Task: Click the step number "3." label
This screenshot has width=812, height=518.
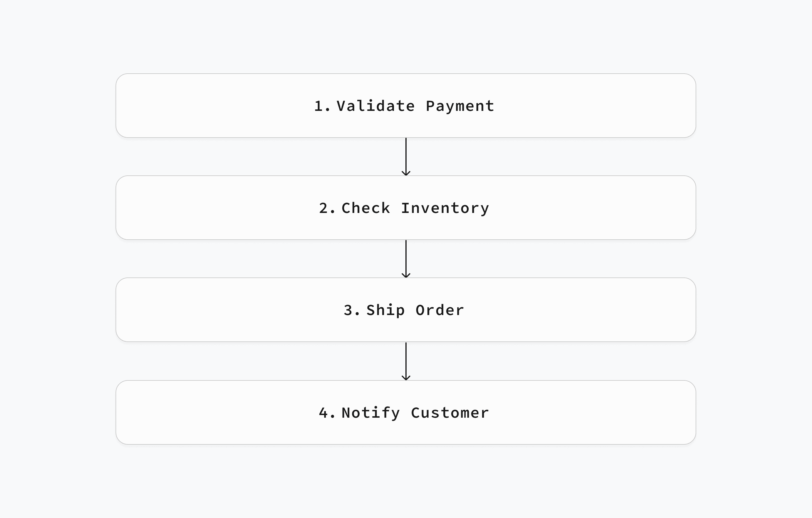Action: pos(352,310)
